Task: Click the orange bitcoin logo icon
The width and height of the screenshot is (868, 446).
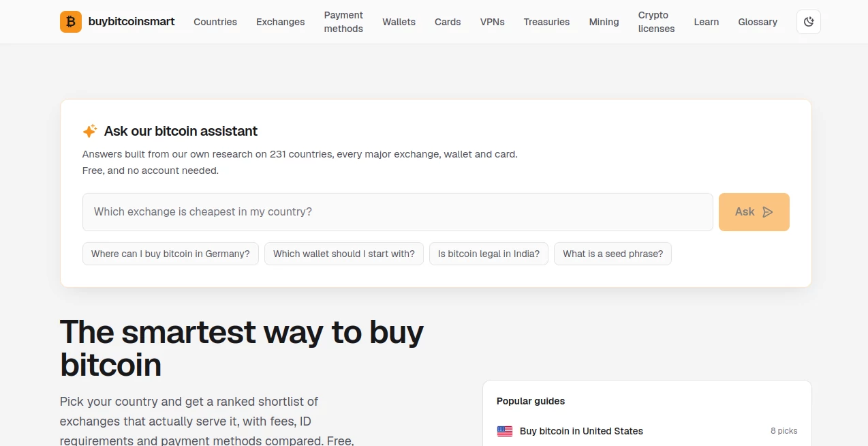Action: coord(71,22)
